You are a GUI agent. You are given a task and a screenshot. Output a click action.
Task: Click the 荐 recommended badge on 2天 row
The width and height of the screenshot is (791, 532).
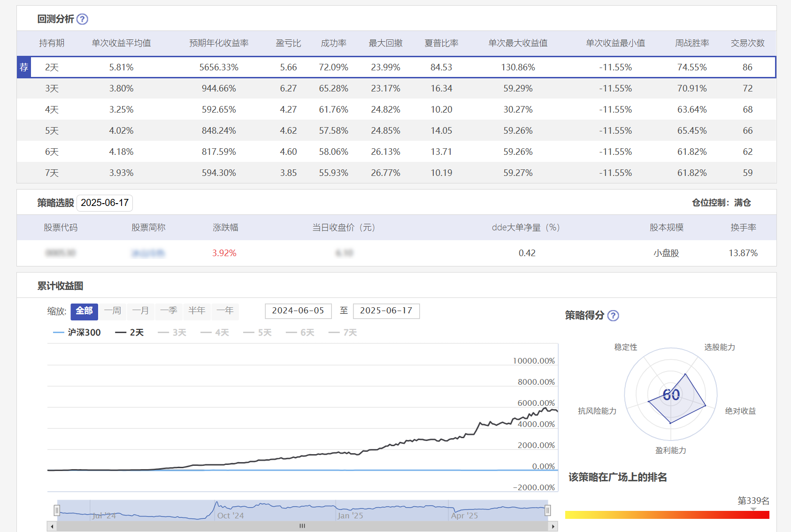pos(24,68)
